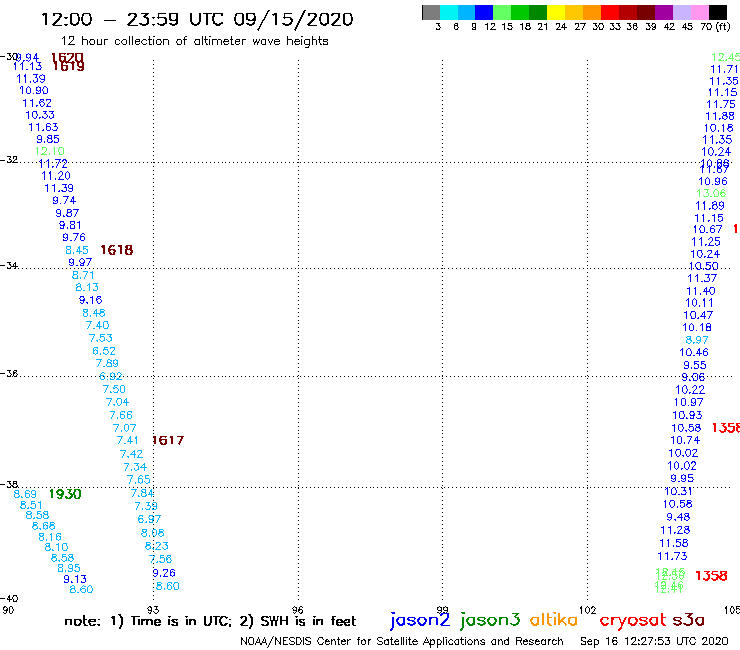Screen dimensions: 740x650
Task: Click wave height reading 7.84
Action: pos(142,493)
